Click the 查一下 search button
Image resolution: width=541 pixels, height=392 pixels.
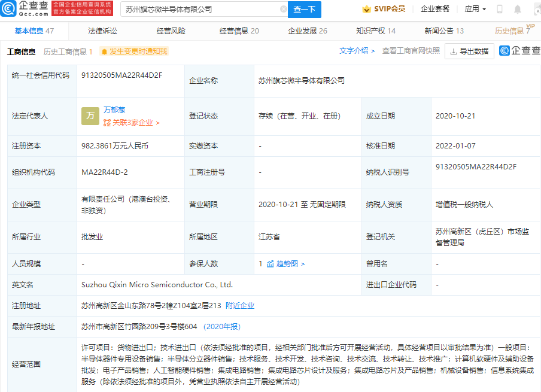pos(304,10)
